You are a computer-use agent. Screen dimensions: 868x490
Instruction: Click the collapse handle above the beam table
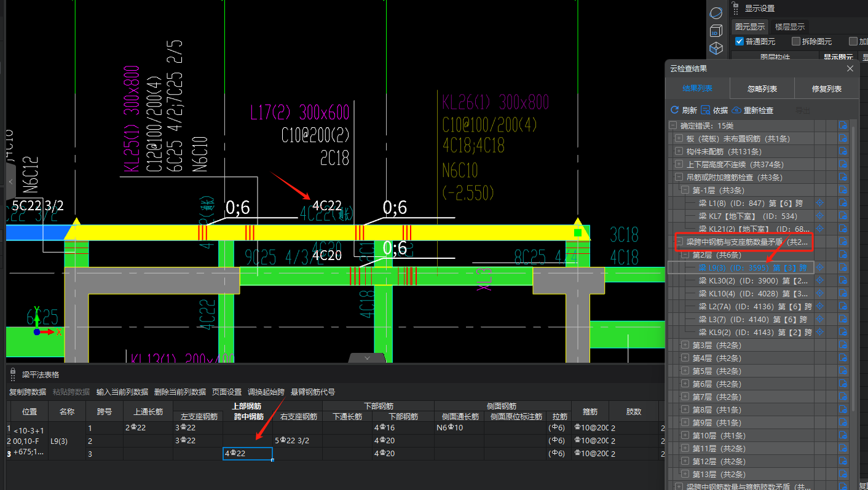pyautogui.click(x=367, y=358)
